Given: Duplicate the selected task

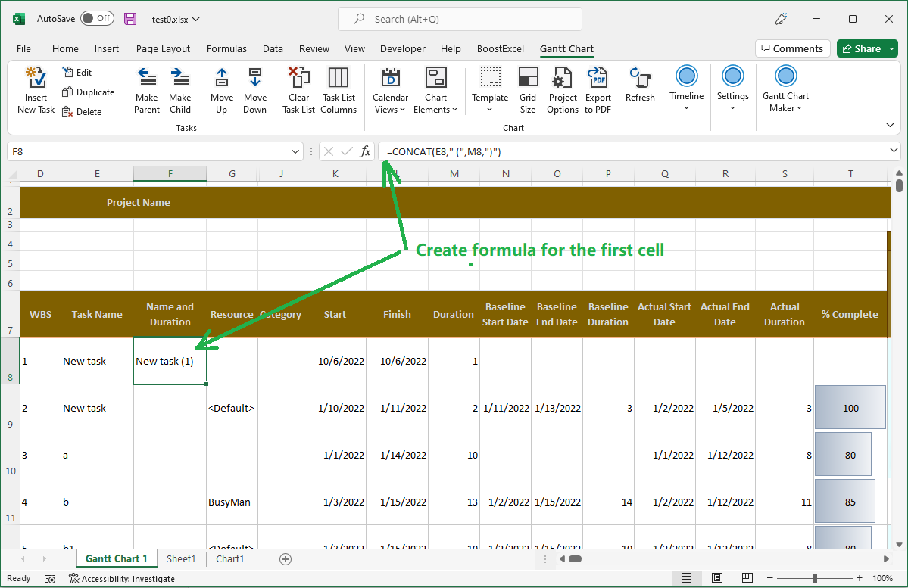Looking at the screenshot, I should (89, 92).
